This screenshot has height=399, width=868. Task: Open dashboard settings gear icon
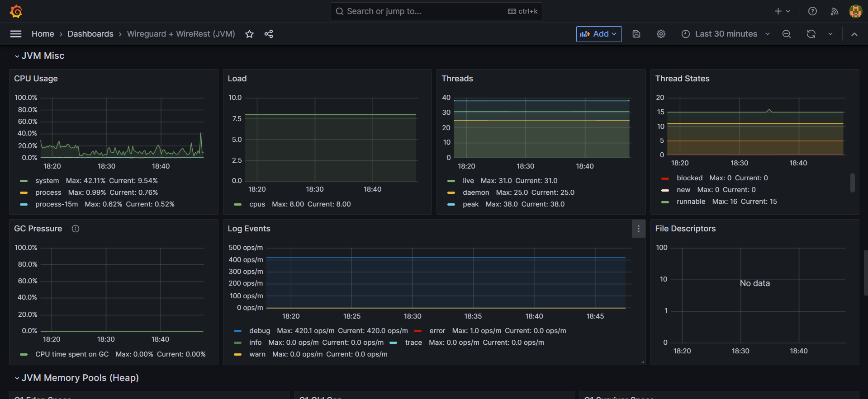(x=661, y=34)
